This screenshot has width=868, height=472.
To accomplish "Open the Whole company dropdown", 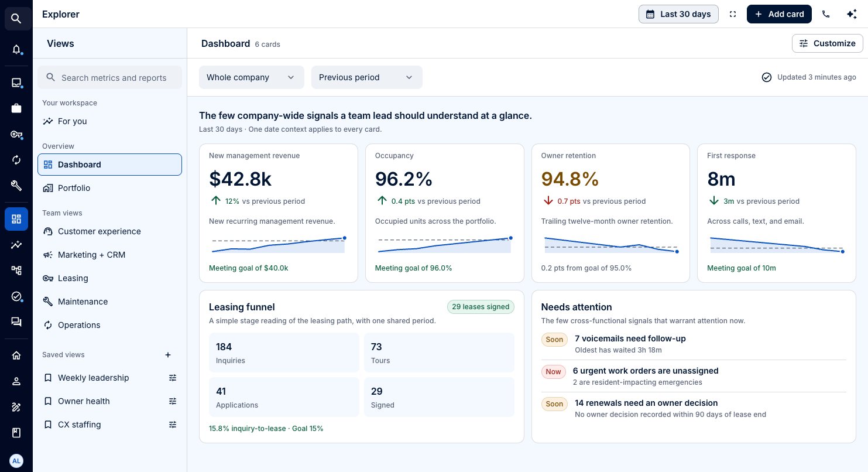I will [252, 77].
